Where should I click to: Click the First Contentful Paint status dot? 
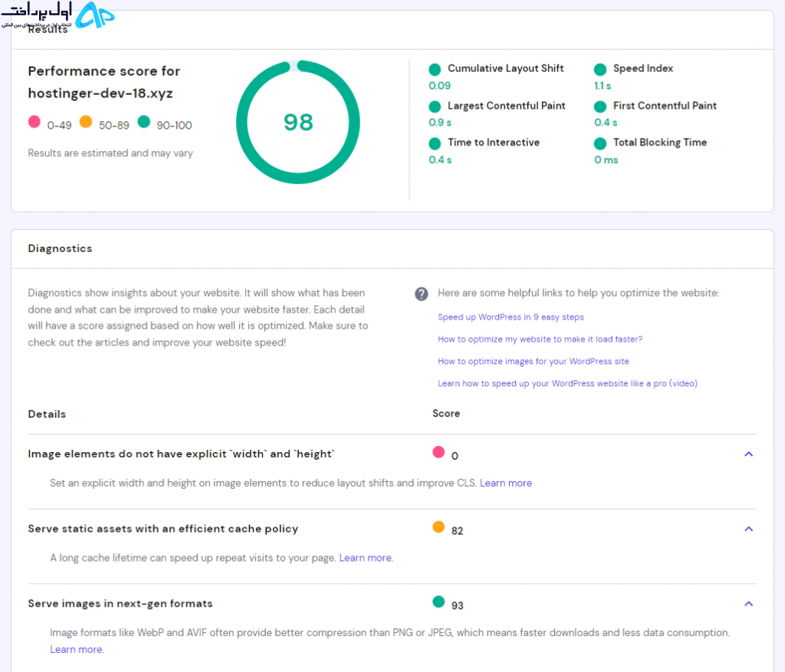point(599,107)
